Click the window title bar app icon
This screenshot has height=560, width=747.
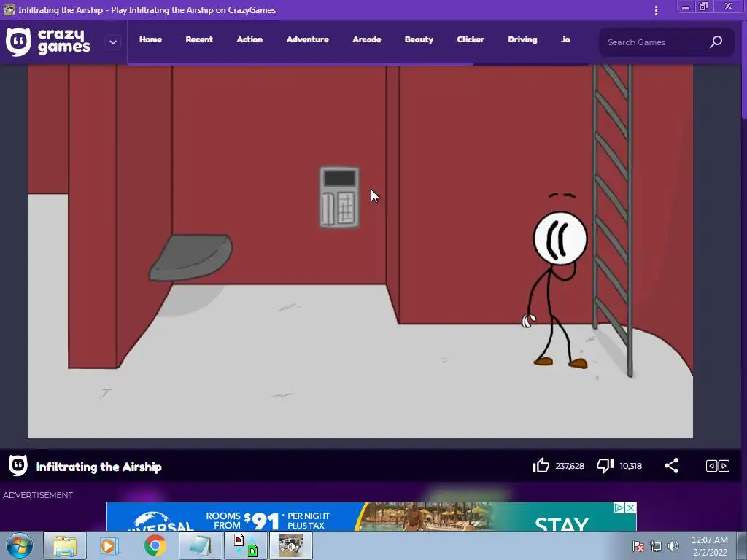[x=9, y=9]
